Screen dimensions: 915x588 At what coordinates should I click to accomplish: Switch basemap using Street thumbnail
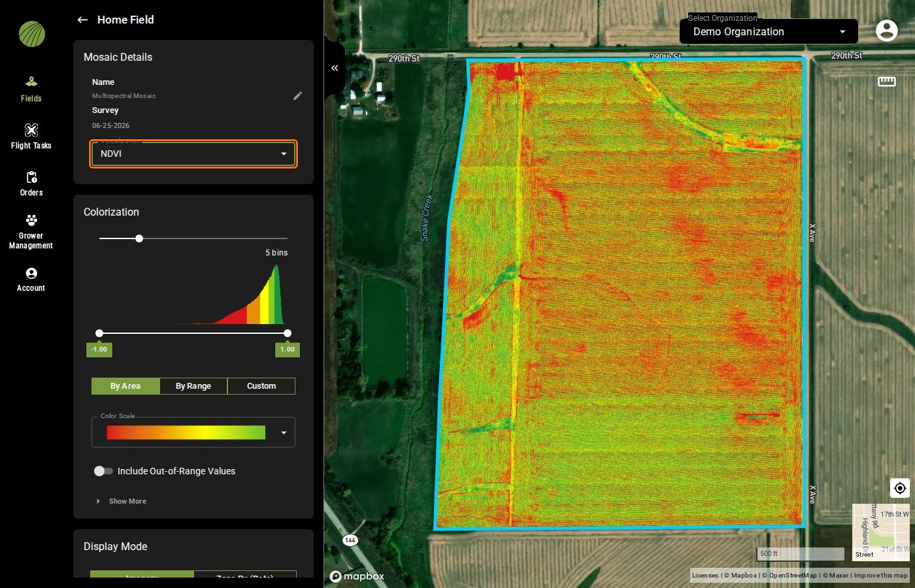(880, 532)
